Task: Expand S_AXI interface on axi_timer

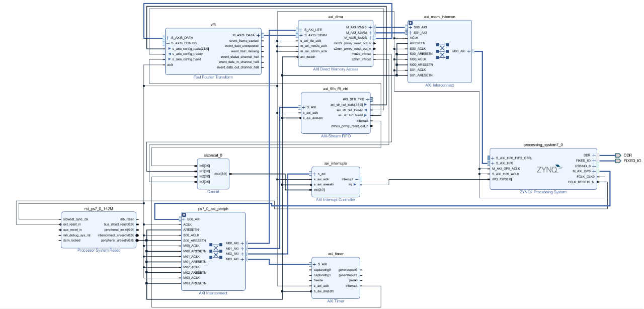Action: pos(315,264)
